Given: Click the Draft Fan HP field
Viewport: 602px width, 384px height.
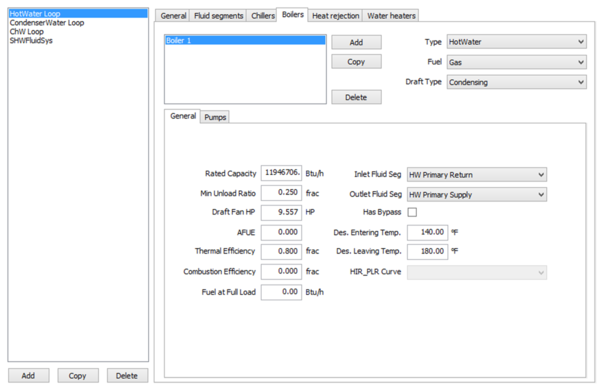Looking at the screenshot, I should (281, 212).
